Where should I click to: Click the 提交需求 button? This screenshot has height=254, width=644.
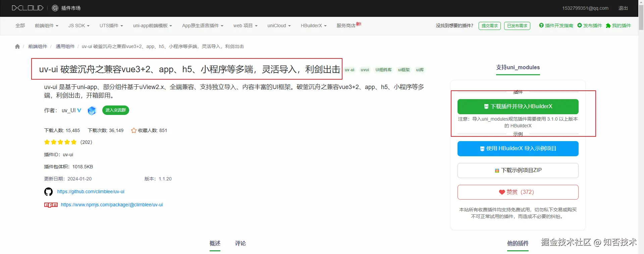(490, 26)
